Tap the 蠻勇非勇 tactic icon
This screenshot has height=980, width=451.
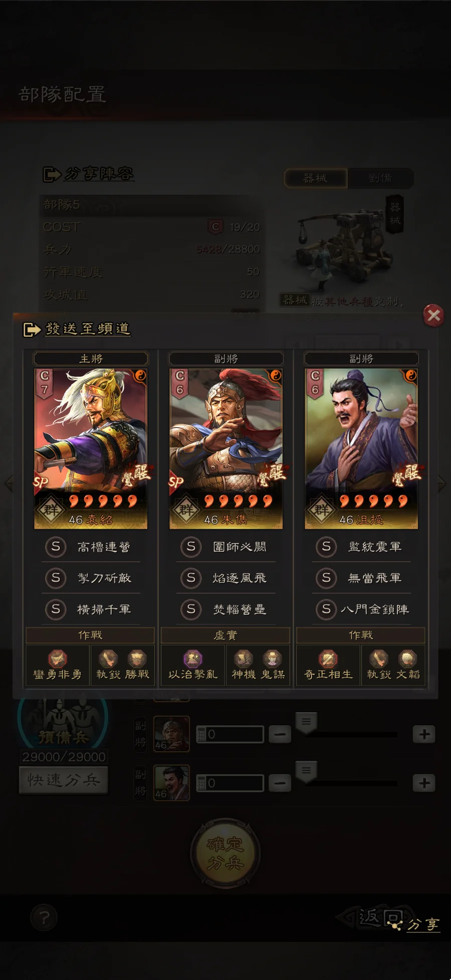pos(57,659)
